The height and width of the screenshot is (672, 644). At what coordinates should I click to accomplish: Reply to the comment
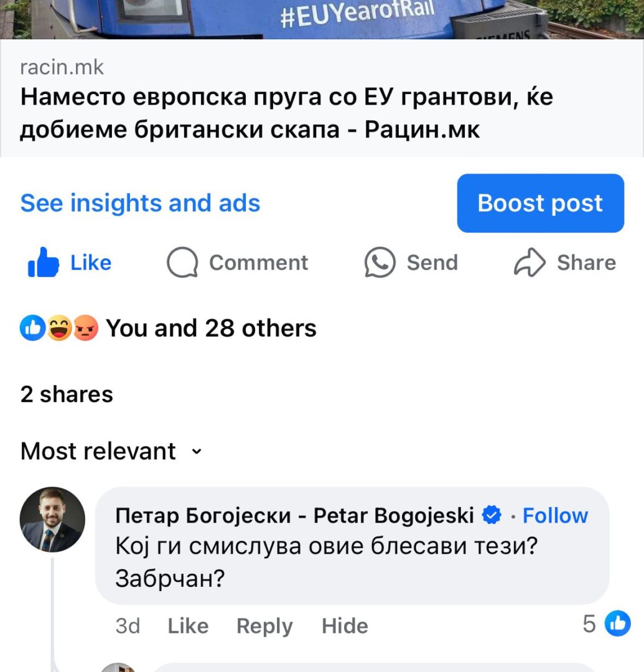(x=264, y=626)
